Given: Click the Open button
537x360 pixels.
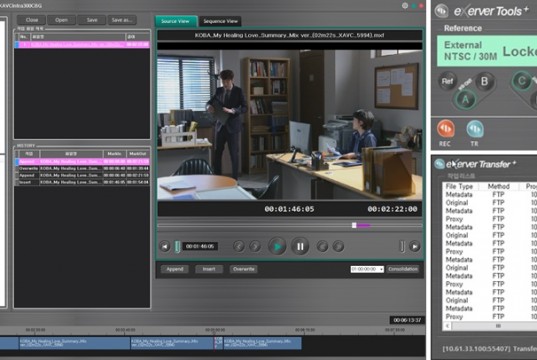Looking at the screenshot, I should [62, 20].
